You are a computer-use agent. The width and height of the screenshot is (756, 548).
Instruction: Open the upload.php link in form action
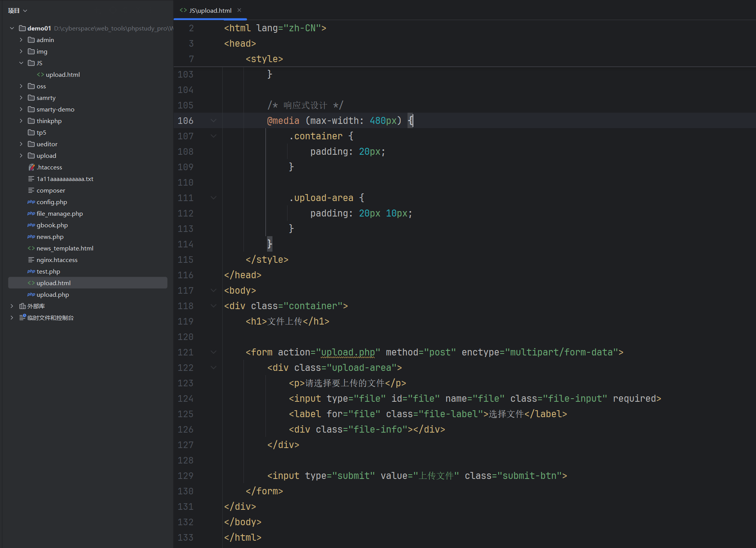click(348, 352)
